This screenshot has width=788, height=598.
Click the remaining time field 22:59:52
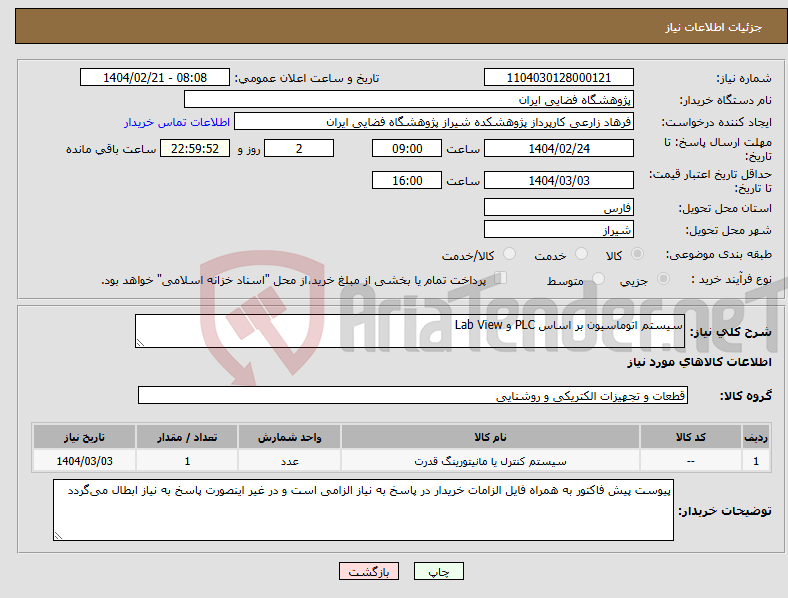point(195,148)
